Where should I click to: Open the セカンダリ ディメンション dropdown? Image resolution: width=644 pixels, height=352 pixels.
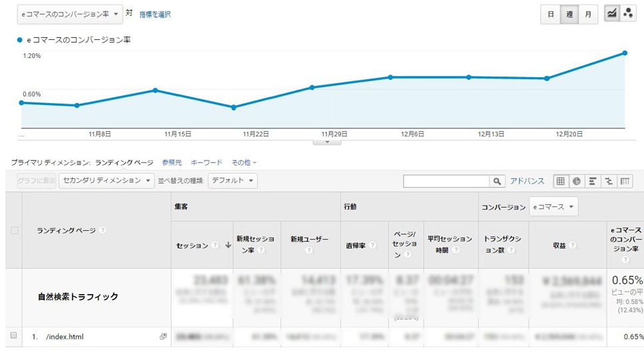click(x=106, y=180)
